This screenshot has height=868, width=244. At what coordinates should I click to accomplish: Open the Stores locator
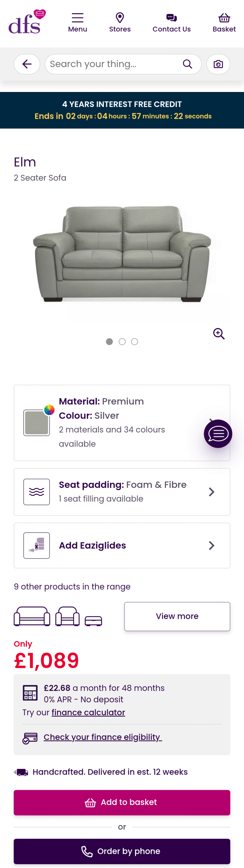pyautogui.click(x=120, y=23)
